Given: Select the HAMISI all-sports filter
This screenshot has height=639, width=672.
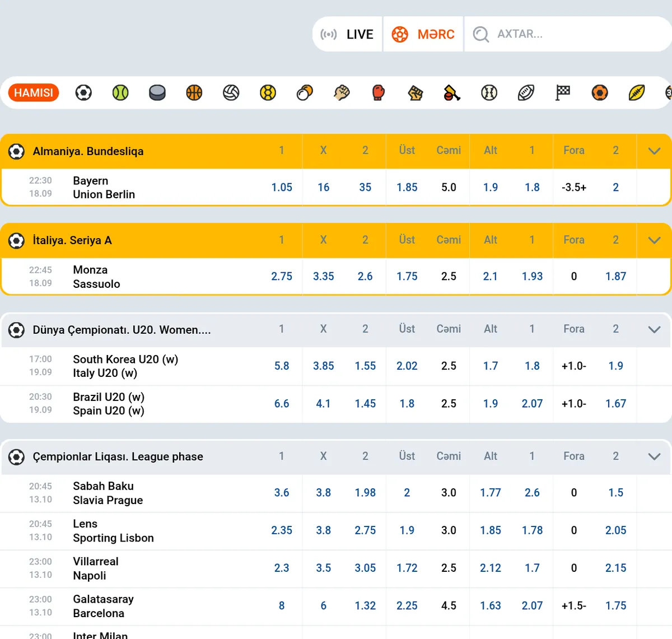Looking at the screenshot, I should (34, 92).
